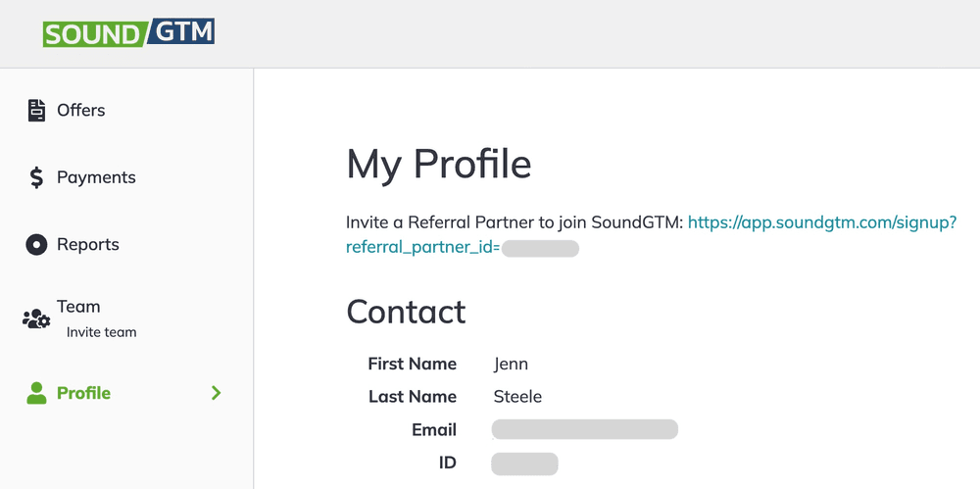Click the Invite team sublink

point(101,332)
